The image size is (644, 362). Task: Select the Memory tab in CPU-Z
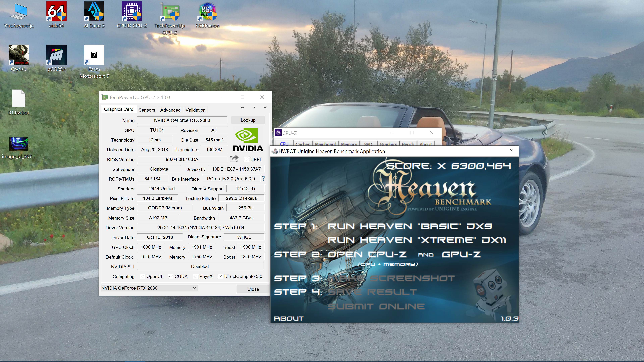(x=349, y=144)
